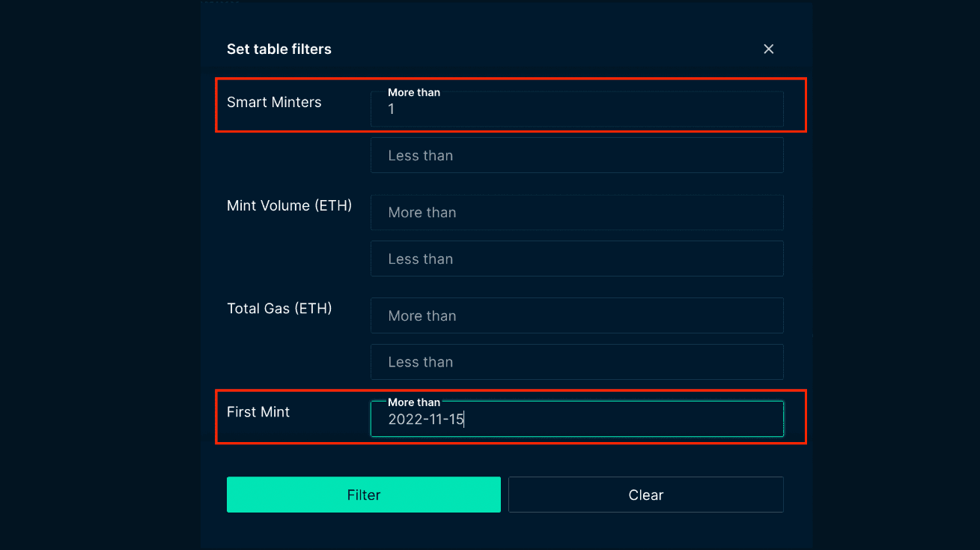
Task: Click the Mint Volume More than input
Action: pyautogui.click(x=576, y=212)
